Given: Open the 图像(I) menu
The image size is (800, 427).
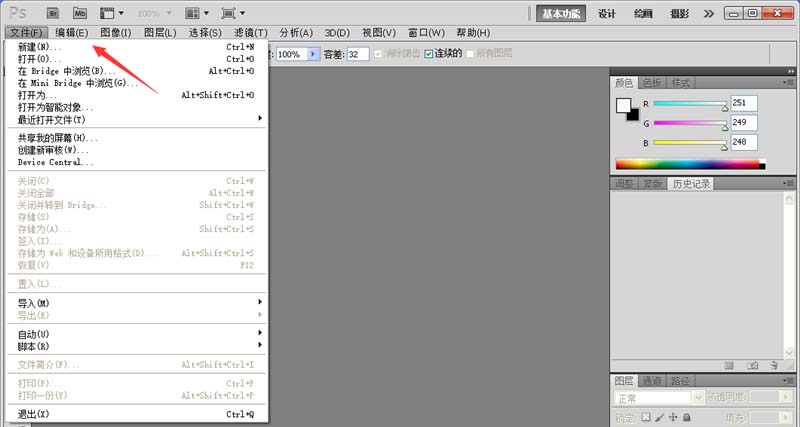Looking at the screenshot, I should click(116, 33).
